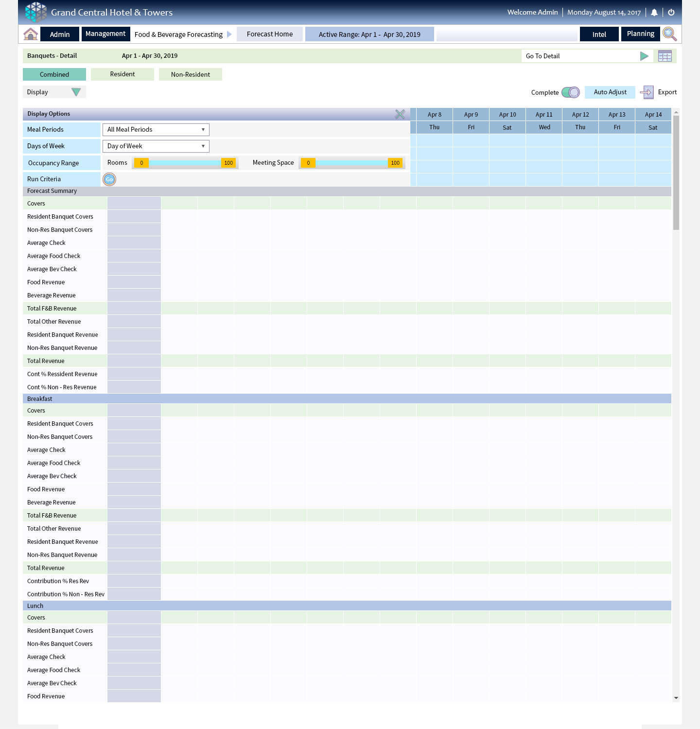Open the Meal Periods dropdown
This screenshot has width=700, height=729.
pos(156,130)
